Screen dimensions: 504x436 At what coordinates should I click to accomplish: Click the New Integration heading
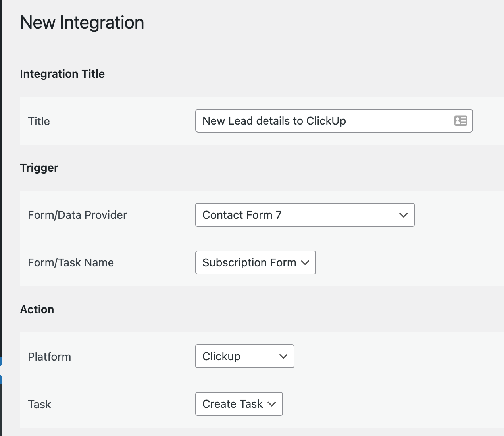pos(82,23)
